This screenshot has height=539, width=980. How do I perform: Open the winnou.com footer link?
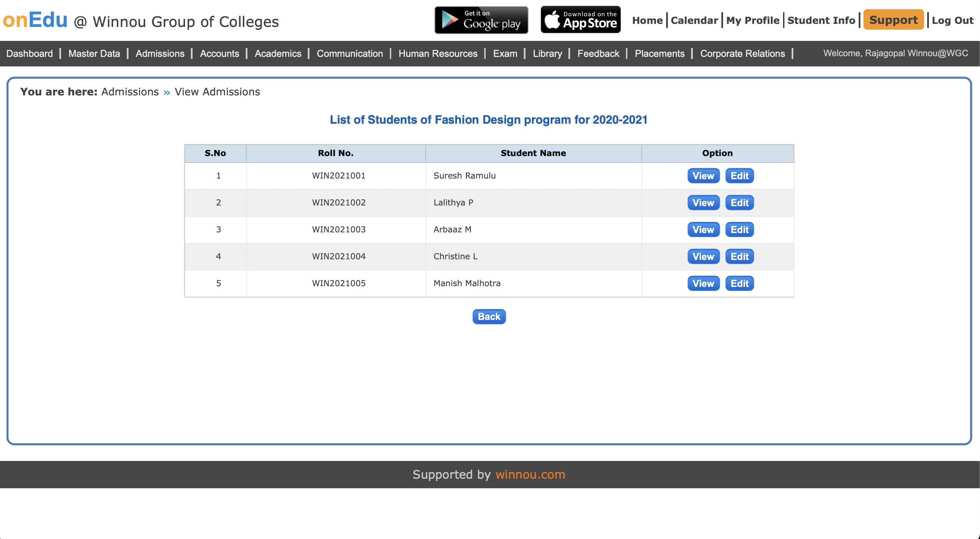(x=530, y=474)
